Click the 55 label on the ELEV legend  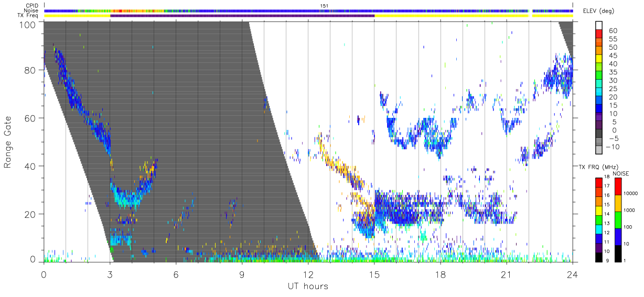pyautogui.click(x=613, y=39)
